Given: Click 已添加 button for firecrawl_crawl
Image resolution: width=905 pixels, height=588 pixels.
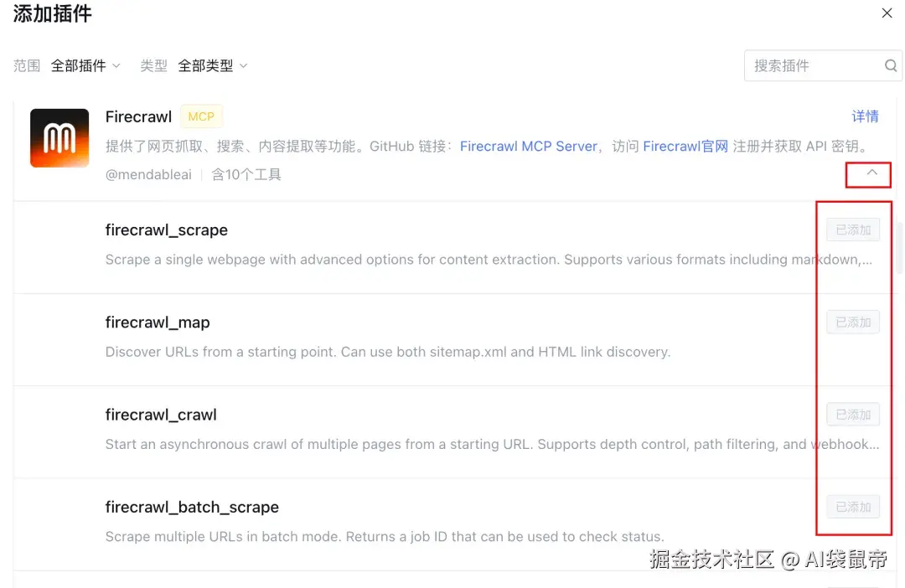Looking at the screenshot, I should click(x=852, y=415).
